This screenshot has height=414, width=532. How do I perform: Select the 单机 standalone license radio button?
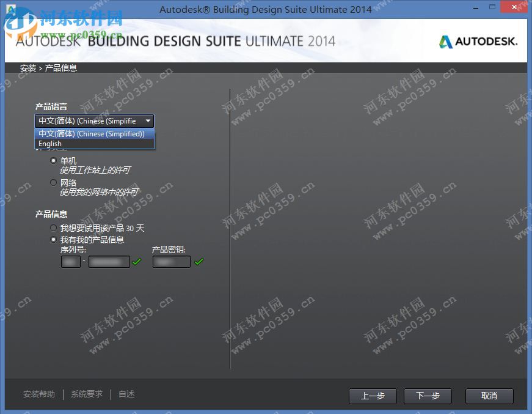click(x=54, y=160)
